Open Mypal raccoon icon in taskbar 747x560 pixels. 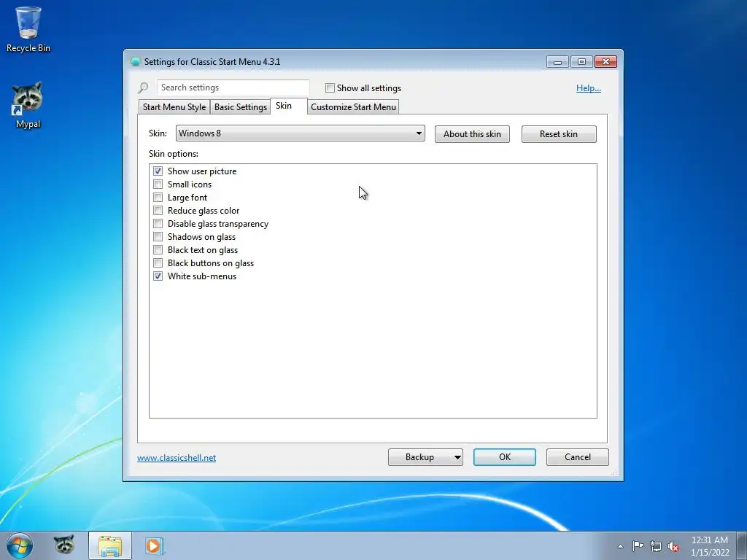[x=64, y=545]
